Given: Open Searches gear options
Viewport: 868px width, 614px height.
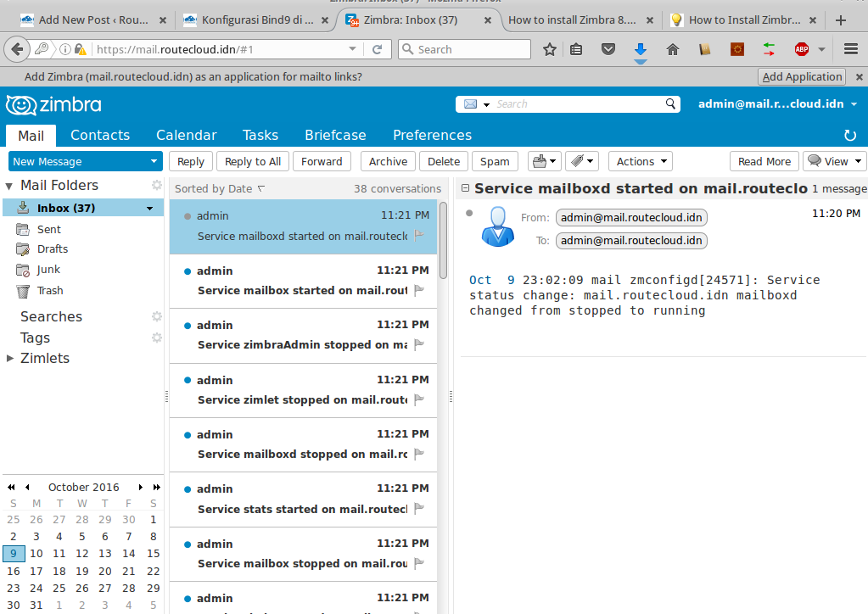Looking at the screenshot, I should [157, 316].
